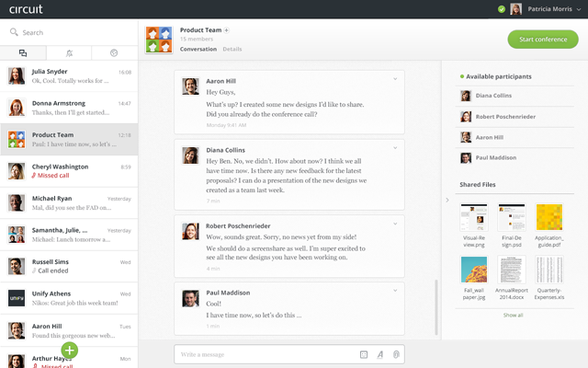Click the Search field

click(x=69, y=32)
